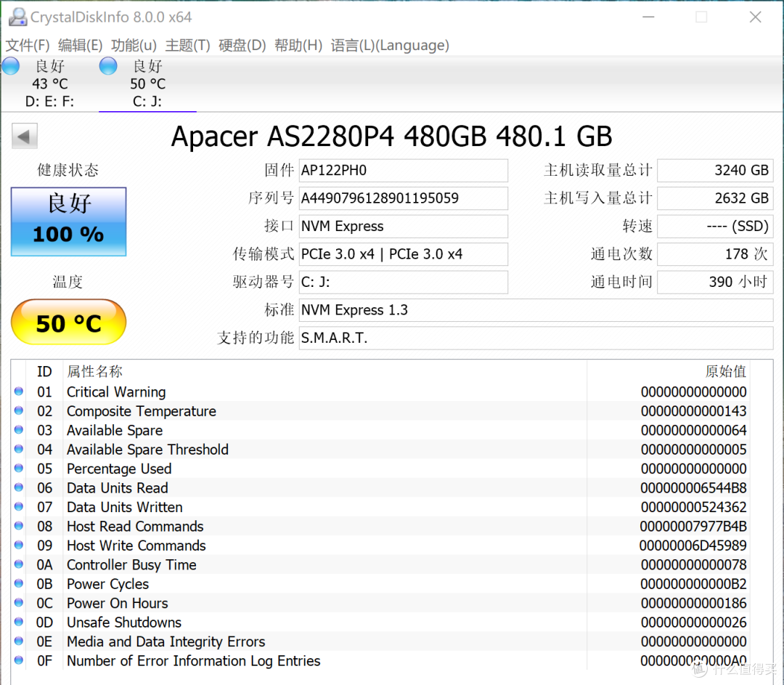Open the 语言(L)(Language) menu
This screenshot has height=685, width=784.
click(390, 46)
